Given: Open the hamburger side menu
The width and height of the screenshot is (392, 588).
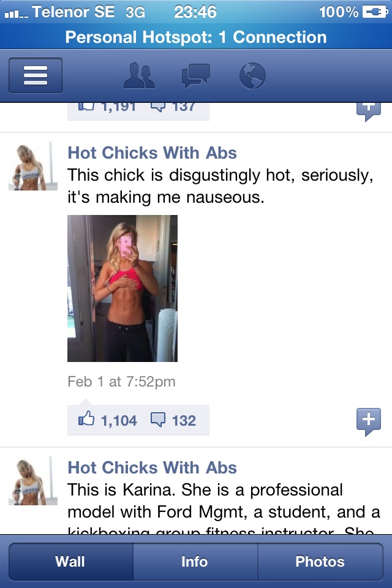Looking at the screenshot, I should [36, 75].
